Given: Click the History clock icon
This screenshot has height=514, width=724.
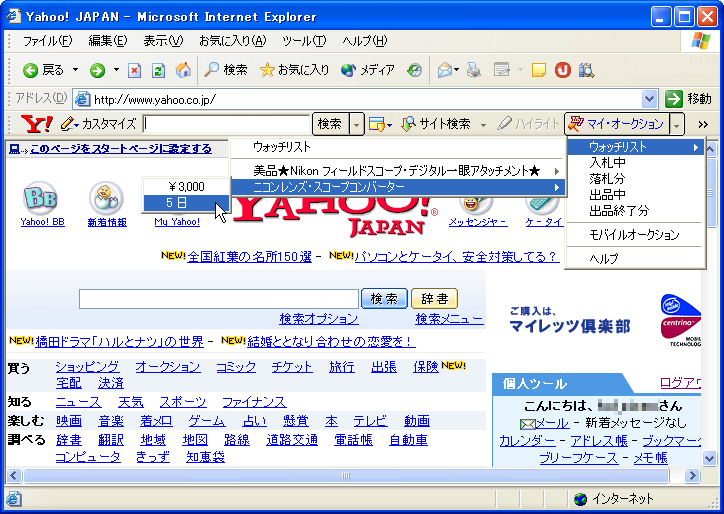Looking at the screenshot, I should click(414, 70).
